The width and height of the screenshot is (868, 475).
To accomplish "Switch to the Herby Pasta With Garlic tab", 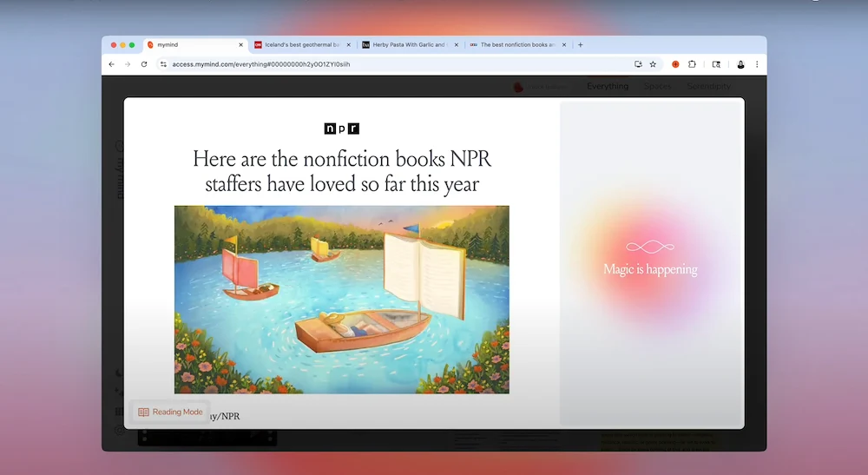I will click(x=404, y=44).
